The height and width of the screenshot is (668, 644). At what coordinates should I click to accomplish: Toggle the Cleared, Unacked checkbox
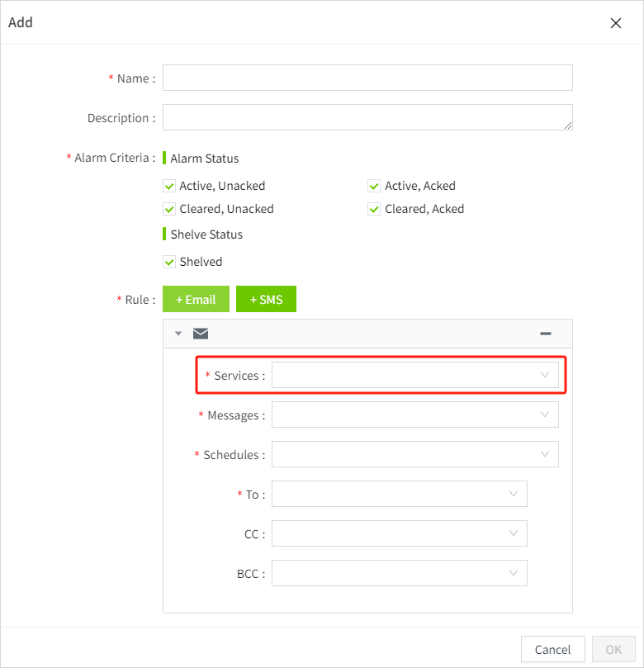point(170,209)
